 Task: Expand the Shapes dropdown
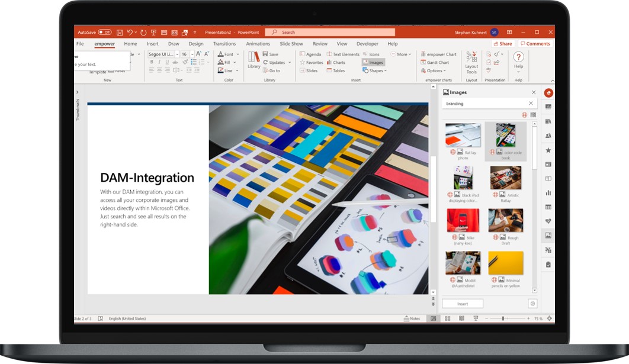(x=377, y=70)
